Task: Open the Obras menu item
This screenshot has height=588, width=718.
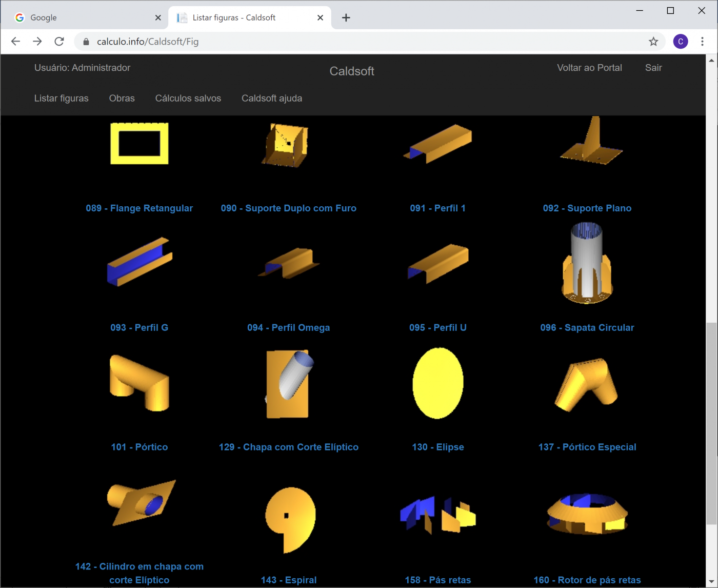Action: [x=122, y=98]
